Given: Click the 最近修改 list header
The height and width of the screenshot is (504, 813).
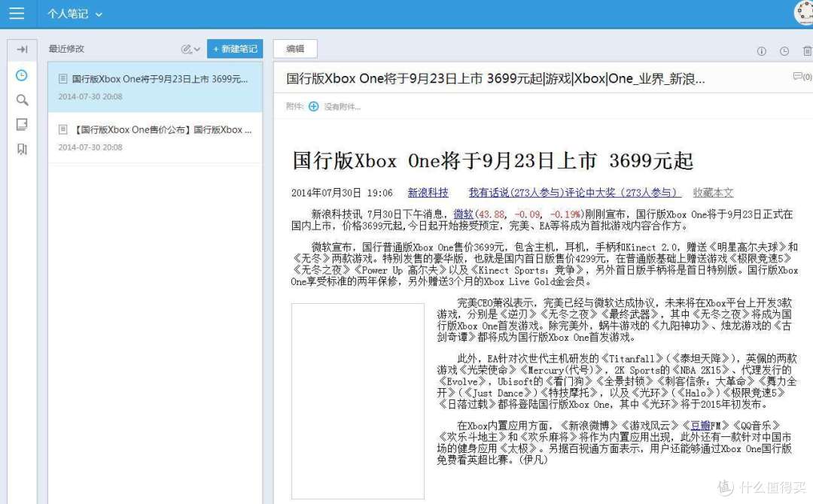Looking at the screenshot, I should (66, 49).
